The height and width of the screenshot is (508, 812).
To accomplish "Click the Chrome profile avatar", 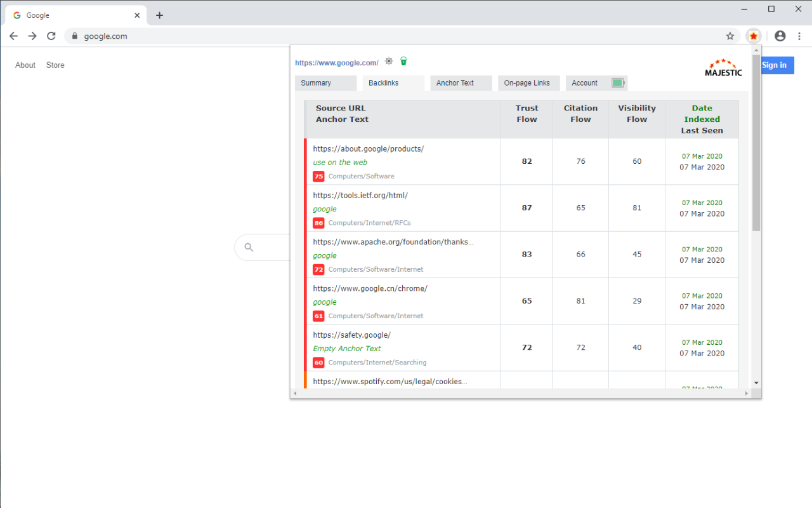I will (x=780, y=36).
